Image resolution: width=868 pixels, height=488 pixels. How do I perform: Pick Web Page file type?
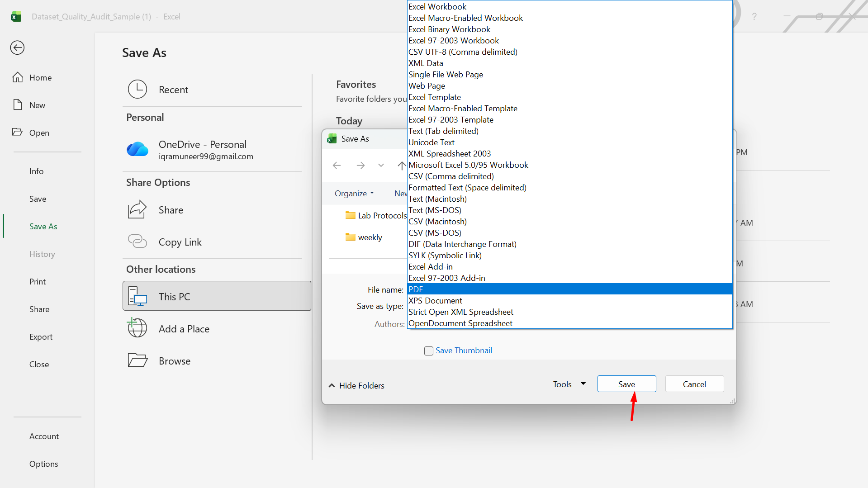tap(570, 85)
